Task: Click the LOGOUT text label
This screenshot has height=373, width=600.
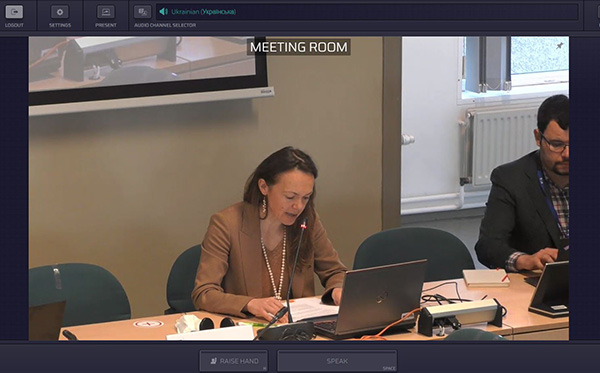Action: [14, 25]
